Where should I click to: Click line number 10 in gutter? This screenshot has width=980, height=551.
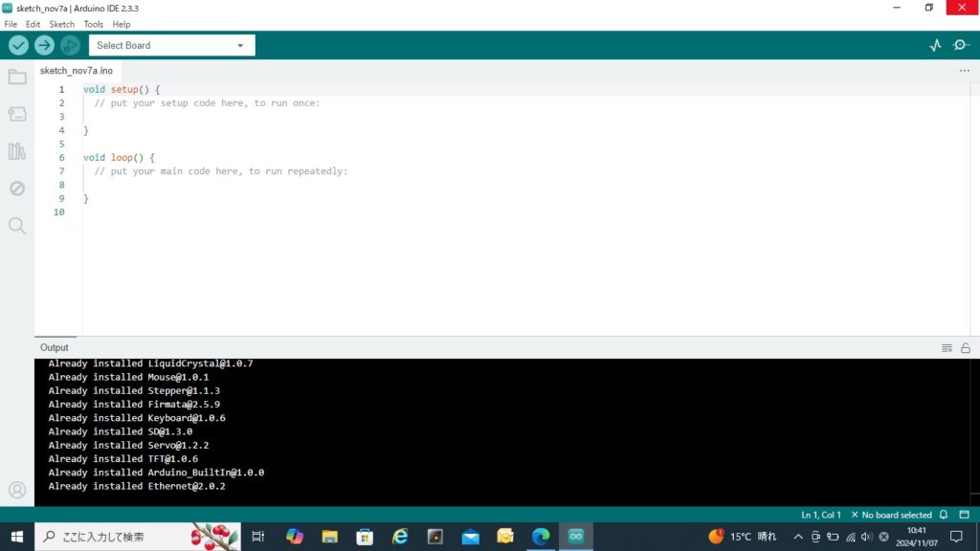click(58, 212)
